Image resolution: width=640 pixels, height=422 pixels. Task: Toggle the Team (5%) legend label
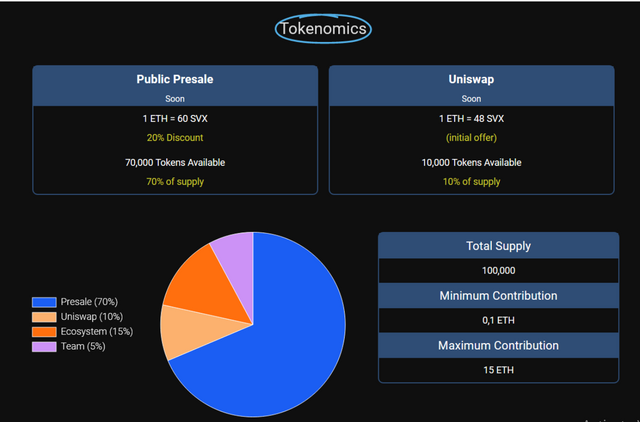(83, 346)
